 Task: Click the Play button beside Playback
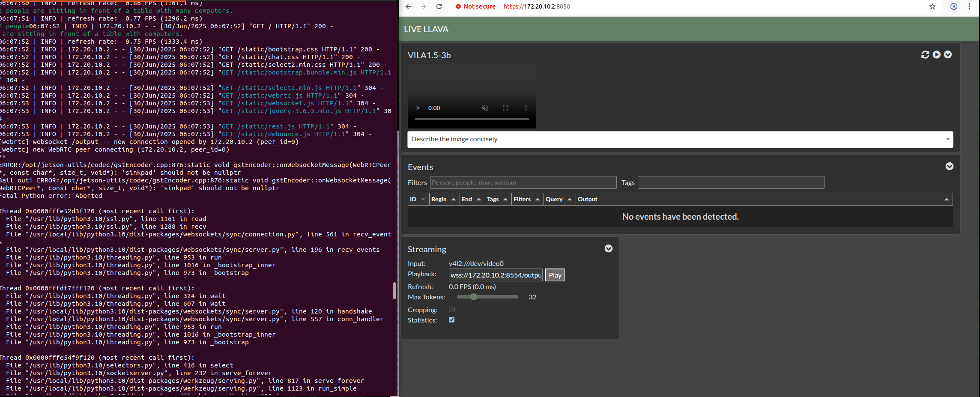pyautogui.click(x=555, y=275)
